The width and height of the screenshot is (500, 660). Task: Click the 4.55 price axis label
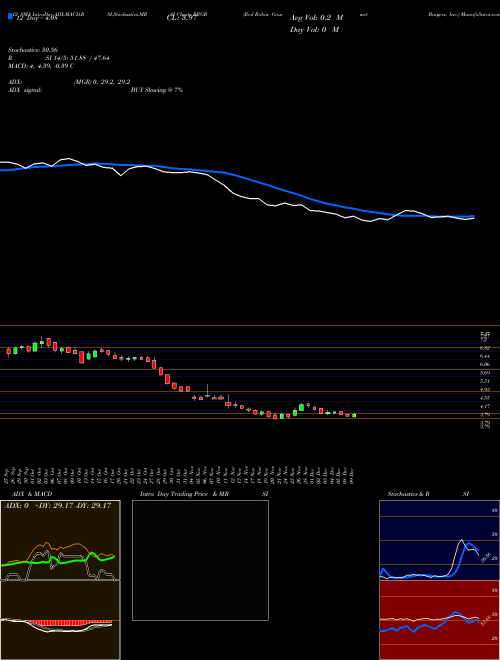coord(484,397)
